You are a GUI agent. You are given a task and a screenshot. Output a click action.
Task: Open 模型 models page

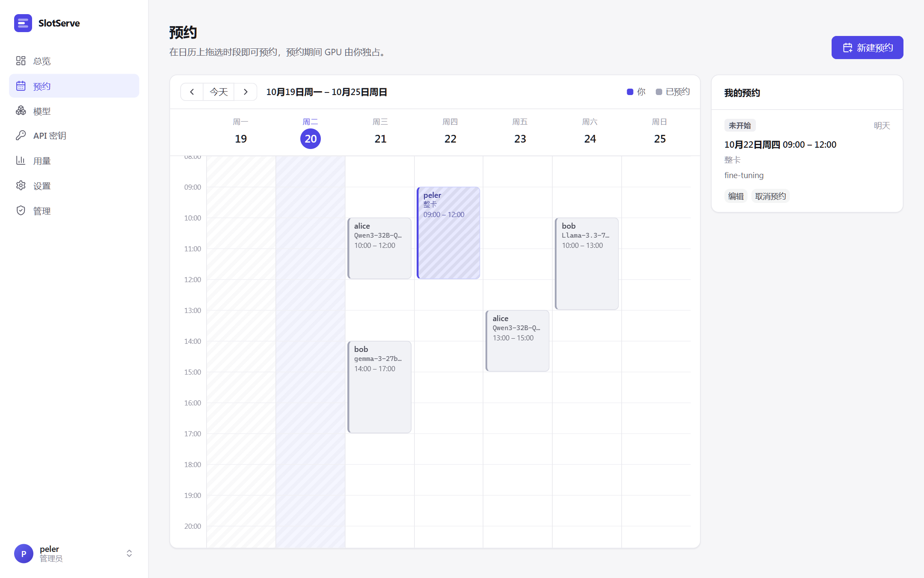[74, 111]
